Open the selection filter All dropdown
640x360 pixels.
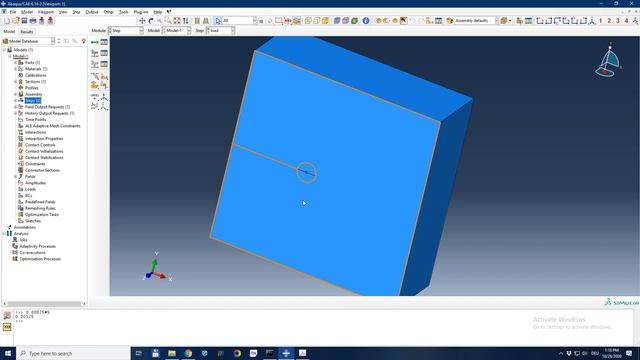click(239, 20)
